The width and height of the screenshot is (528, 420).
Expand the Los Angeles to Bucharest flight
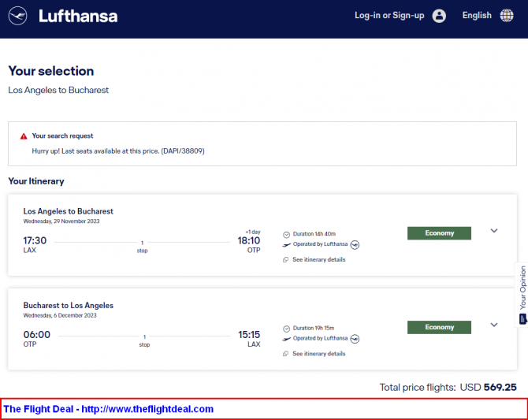tap(494, 231)
